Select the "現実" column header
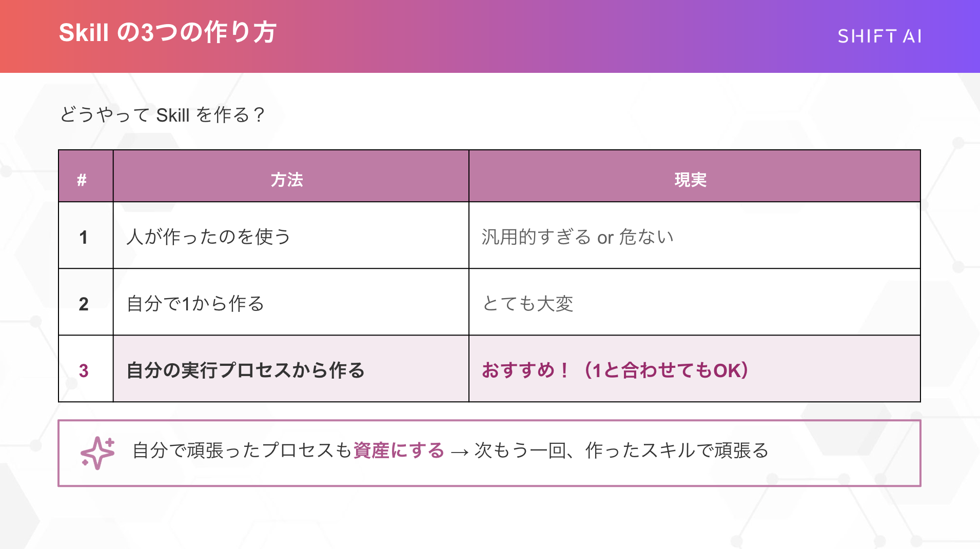The image size is (980, 549). [x=690, y=180]
